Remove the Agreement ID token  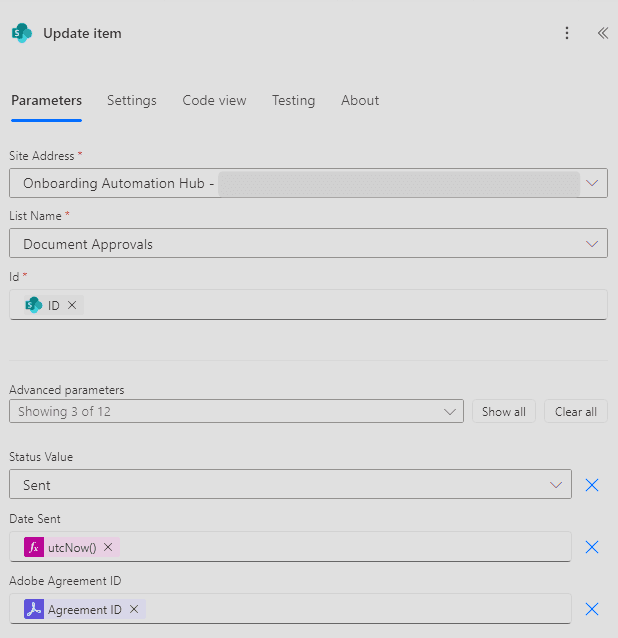(134, 609)
